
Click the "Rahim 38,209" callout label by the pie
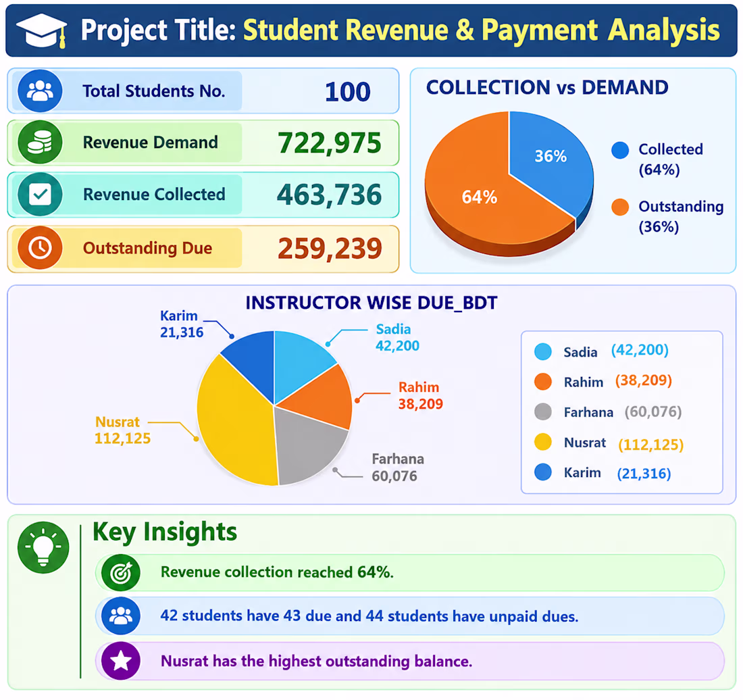tap(421, 396)
